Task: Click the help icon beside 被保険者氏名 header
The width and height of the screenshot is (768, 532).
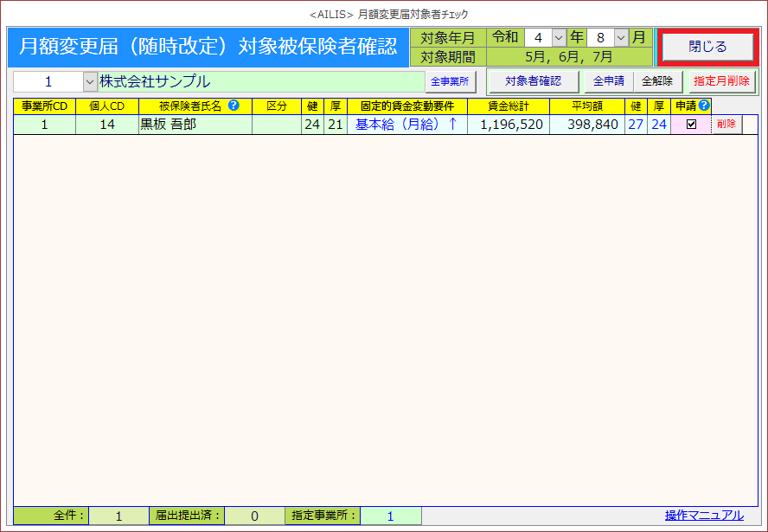Action: 234,106
